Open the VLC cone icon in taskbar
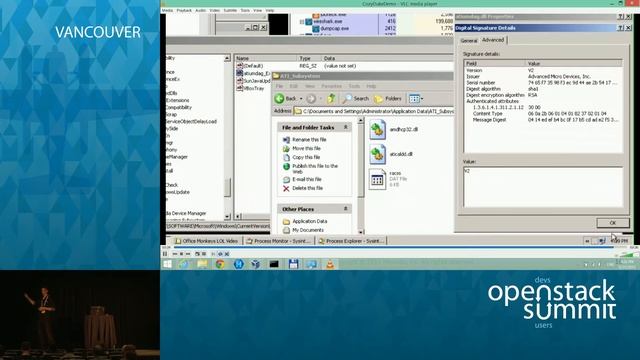The width and height of the screenshot is (640, 360). (x=330, y=264)
